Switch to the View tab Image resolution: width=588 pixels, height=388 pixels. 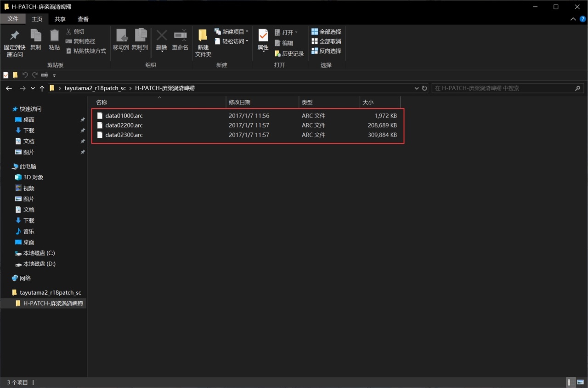(x=83, y=19)
